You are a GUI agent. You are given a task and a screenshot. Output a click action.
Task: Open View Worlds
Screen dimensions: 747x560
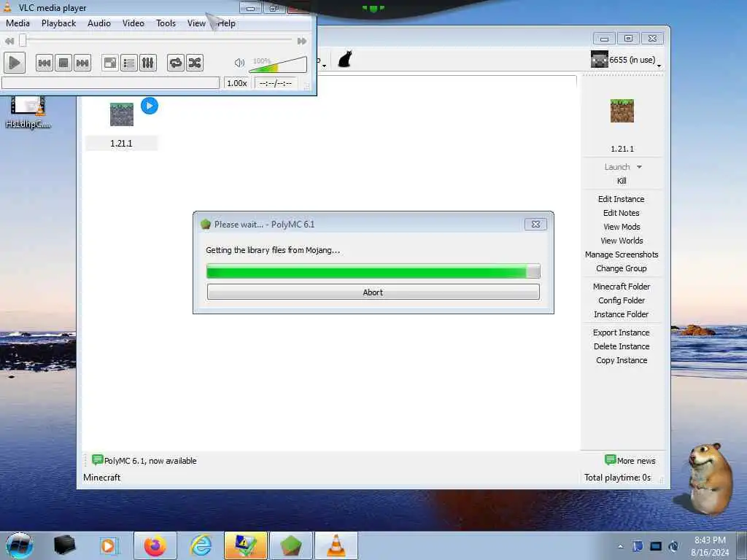tap(622, 241)
